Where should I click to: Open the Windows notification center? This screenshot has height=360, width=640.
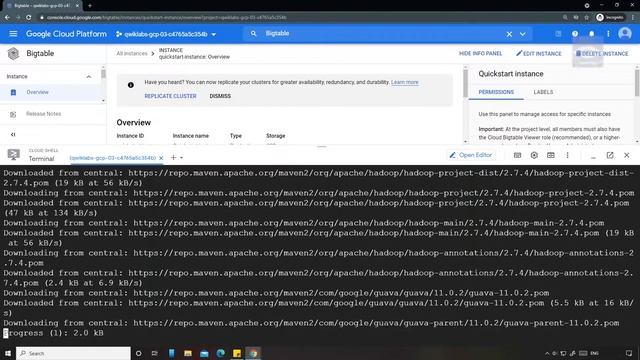629,353
